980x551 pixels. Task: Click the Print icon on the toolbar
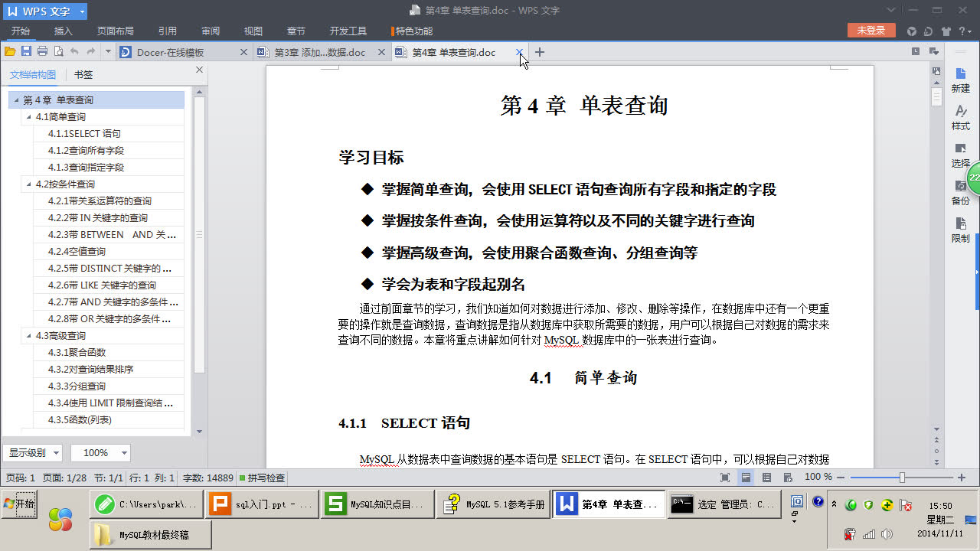coord(43,51)
